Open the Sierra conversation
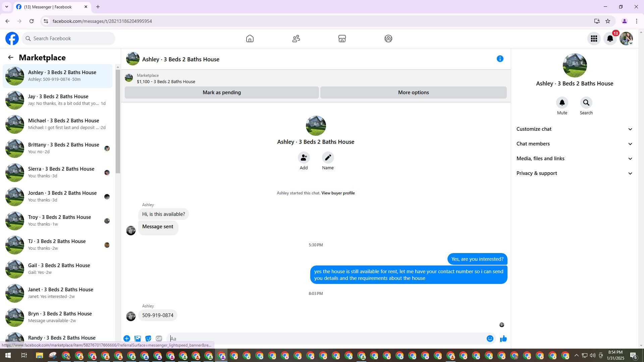 [x=57, y=172]
